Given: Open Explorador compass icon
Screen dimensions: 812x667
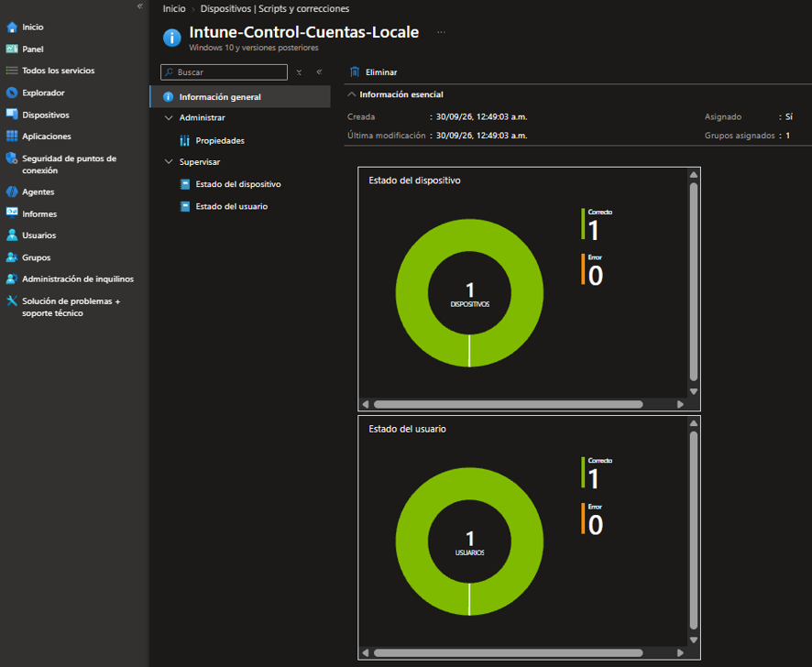Looking at the screenshot, I should pyautogui.click(x=12, y=93).
